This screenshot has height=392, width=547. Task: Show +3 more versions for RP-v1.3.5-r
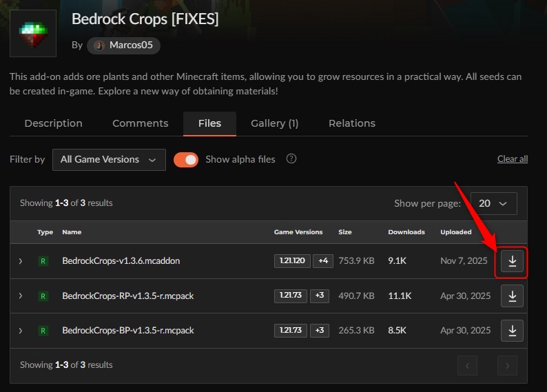[320, 296]
